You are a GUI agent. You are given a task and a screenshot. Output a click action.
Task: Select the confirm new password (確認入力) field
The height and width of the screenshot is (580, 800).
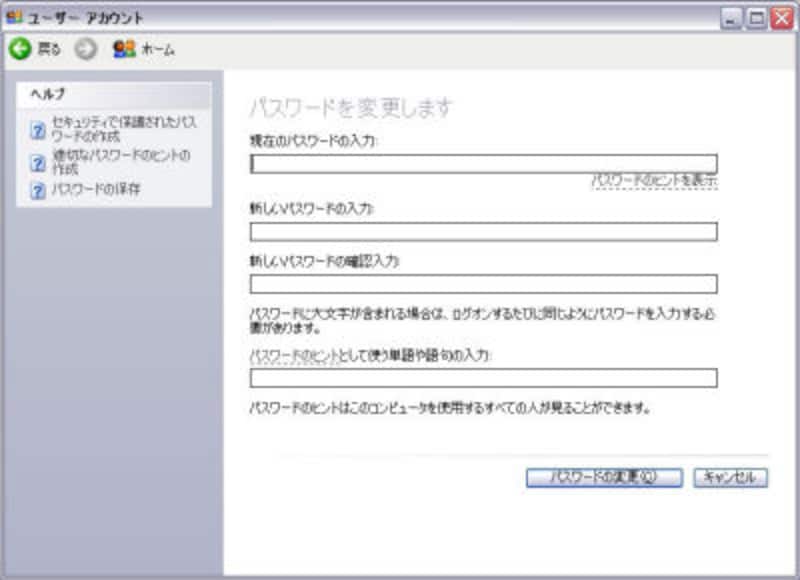(x=483, y=284)
